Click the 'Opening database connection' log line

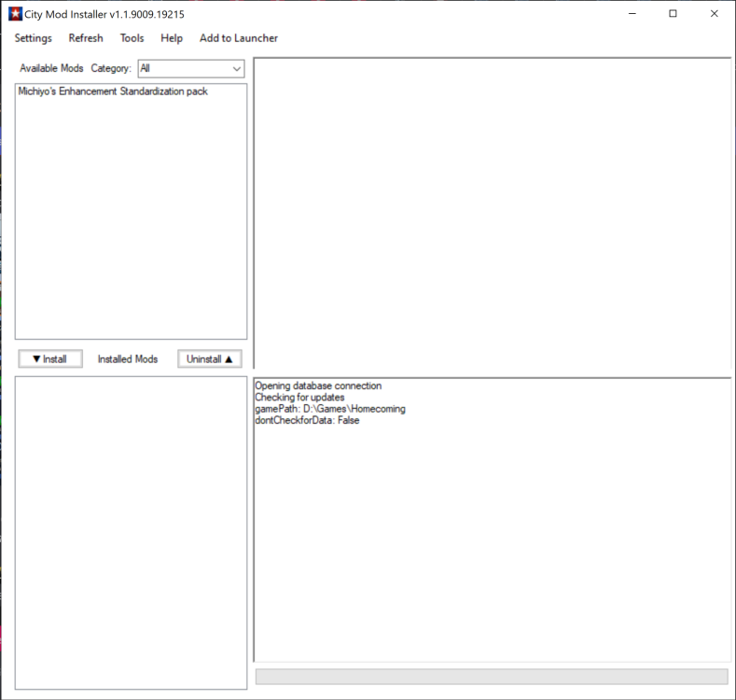(318, 385)
